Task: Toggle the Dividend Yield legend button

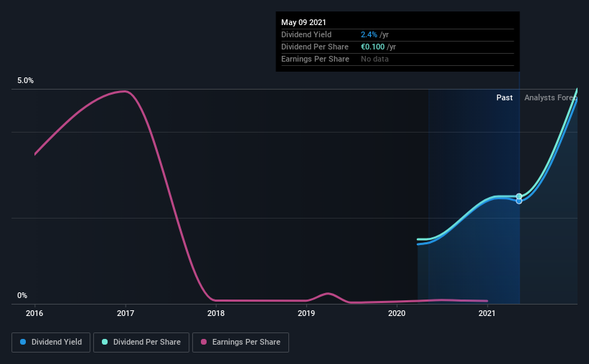Action: pyautogui.click(x=51, y=343)
